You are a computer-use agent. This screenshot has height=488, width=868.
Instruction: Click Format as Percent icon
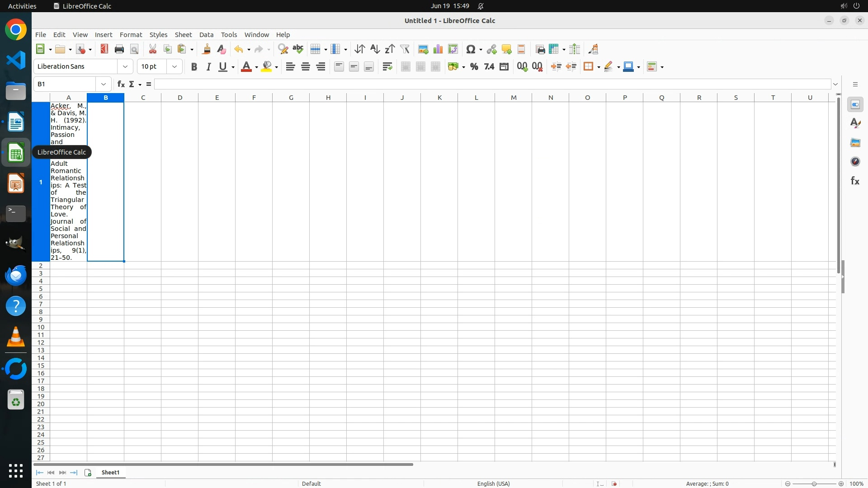click(474, 67)
